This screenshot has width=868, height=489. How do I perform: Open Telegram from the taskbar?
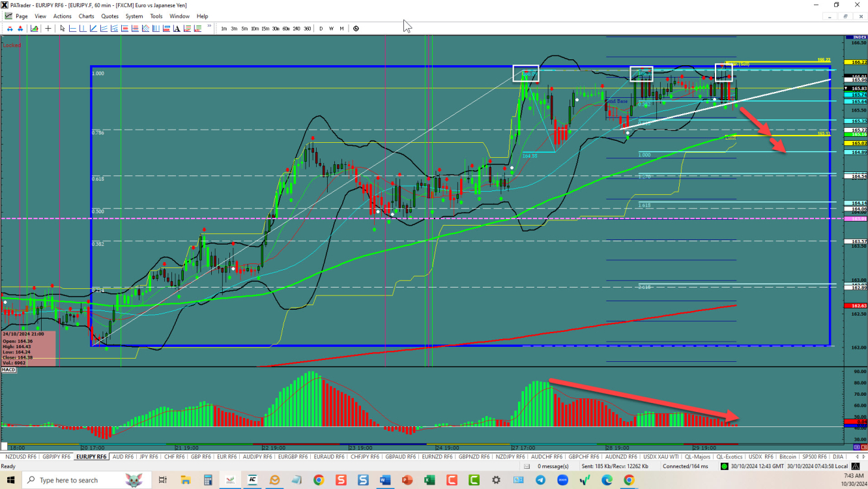click(x=540, y=480)
